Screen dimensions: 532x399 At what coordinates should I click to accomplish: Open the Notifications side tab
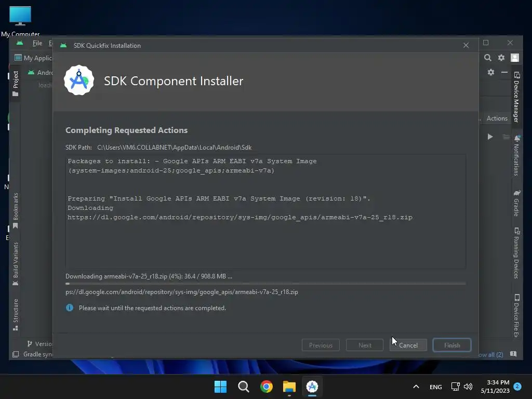coord(517,155)
